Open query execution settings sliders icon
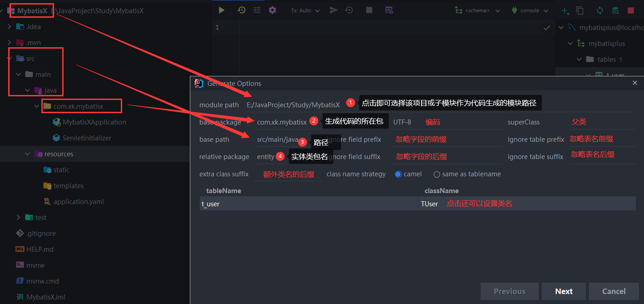The width and height of the screenshot is (644, 304). coord(257,10)
